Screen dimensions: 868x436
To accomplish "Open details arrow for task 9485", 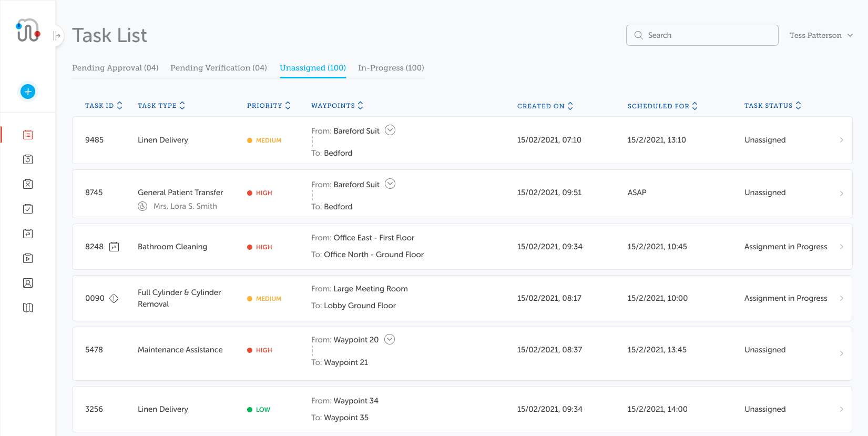I will [841, 140].
